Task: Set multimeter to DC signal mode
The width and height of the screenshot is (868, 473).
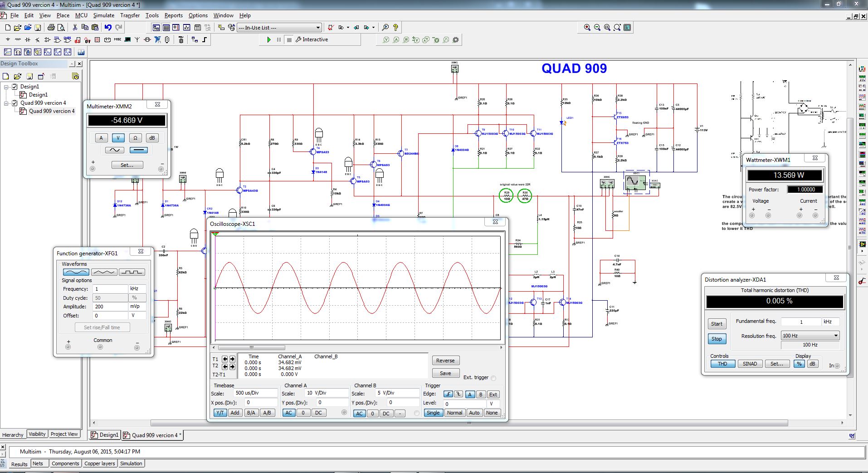Action: [x=139, y=150]
